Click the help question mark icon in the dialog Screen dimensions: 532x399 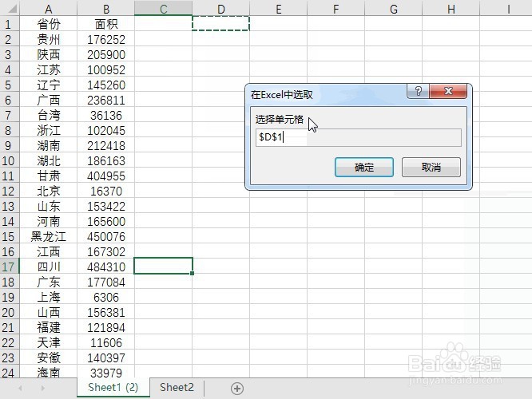pyautogui.click(x=418, y=91)
